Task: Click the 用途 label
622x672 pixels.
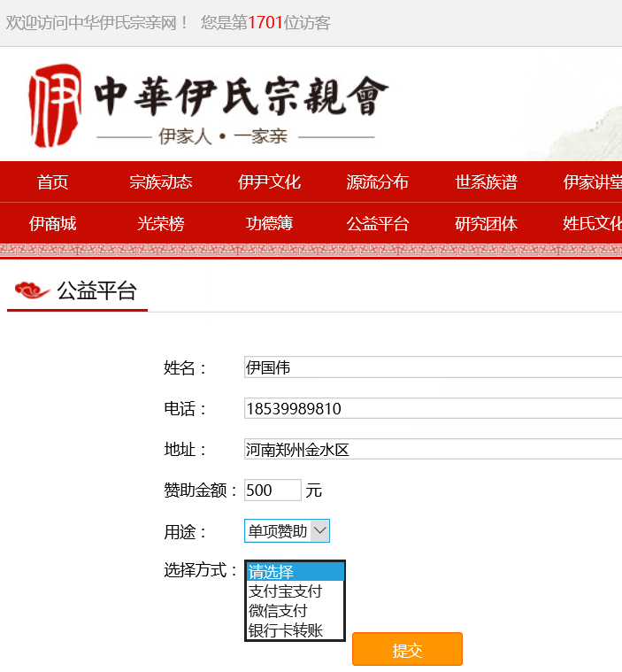Action: (x=185, y=532)
